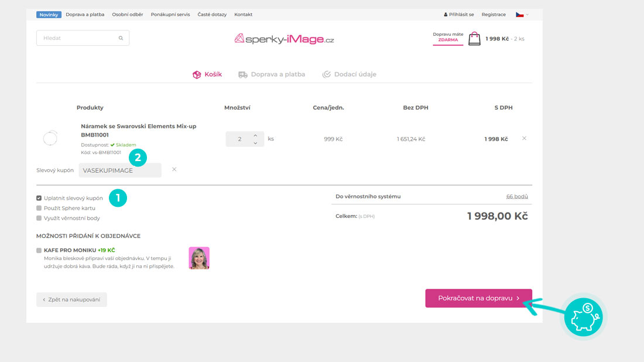Open the Czech flag language dropdown
This screenshot has width=644, height=362.
521,14
